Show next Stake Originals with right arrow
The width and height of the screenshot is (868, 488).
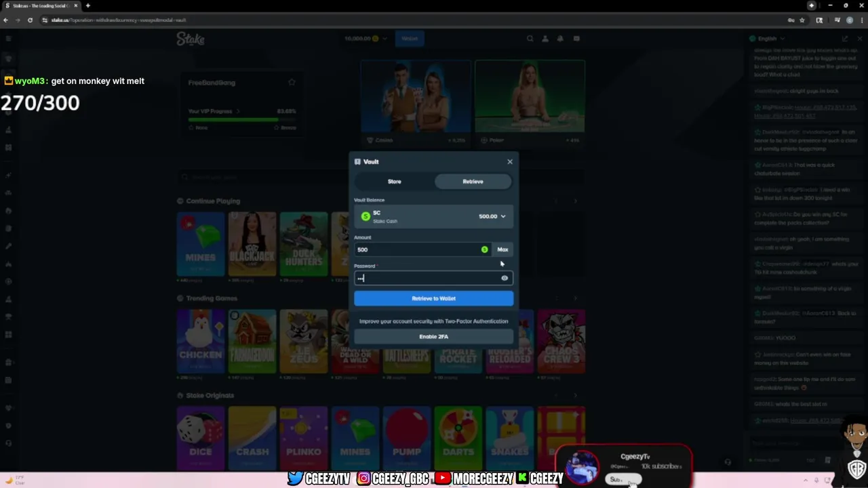576,395
